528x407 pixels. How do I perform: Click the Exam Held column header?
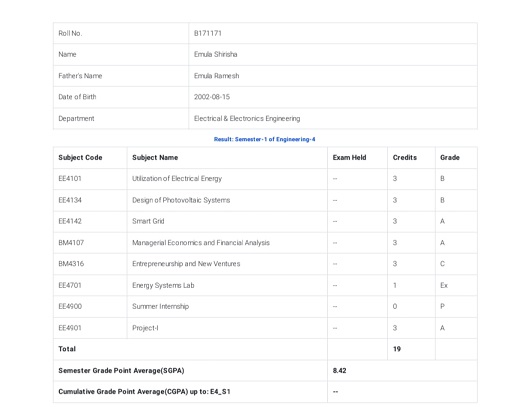tap(349, 158)
